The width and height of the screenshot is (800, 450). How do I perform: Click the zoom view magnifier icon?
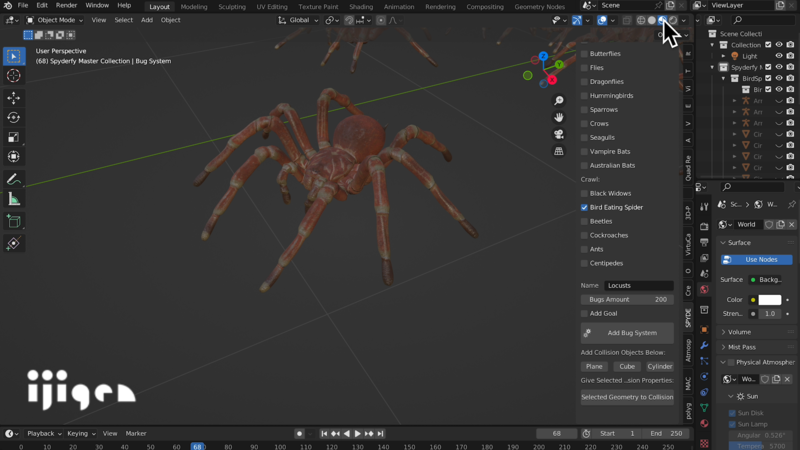[x=559, y=101]
